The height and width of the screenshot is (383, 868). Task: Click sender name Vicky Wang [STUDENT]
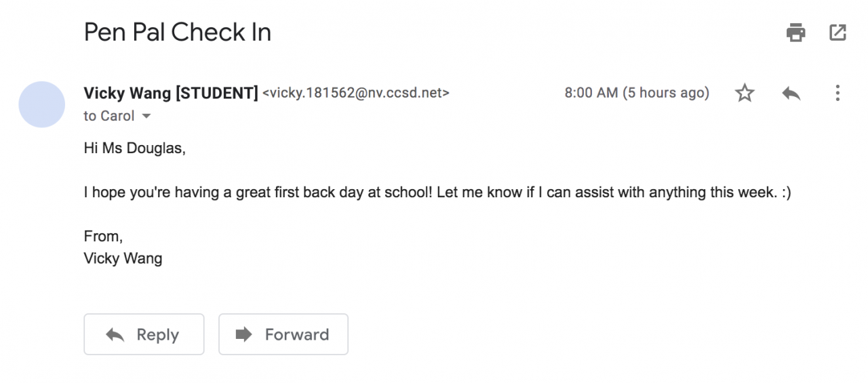pos(171,93)
